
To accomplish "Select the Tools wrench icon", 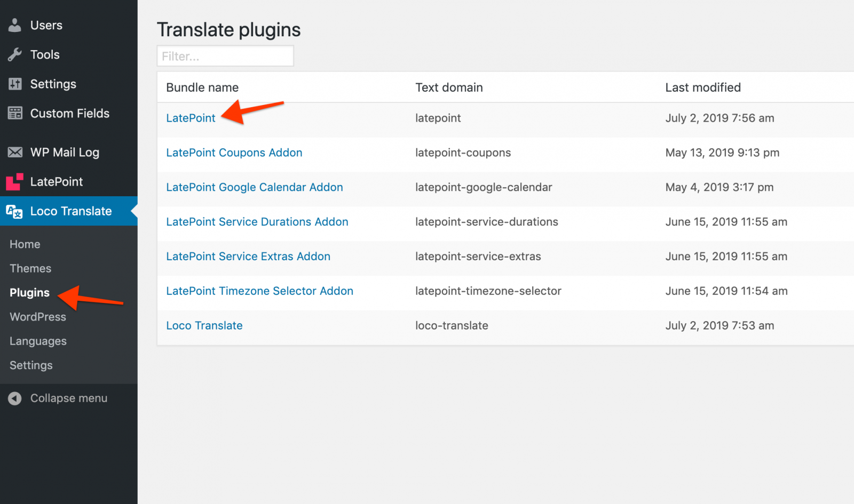I will pyautogui.click(x=14, y=54).
